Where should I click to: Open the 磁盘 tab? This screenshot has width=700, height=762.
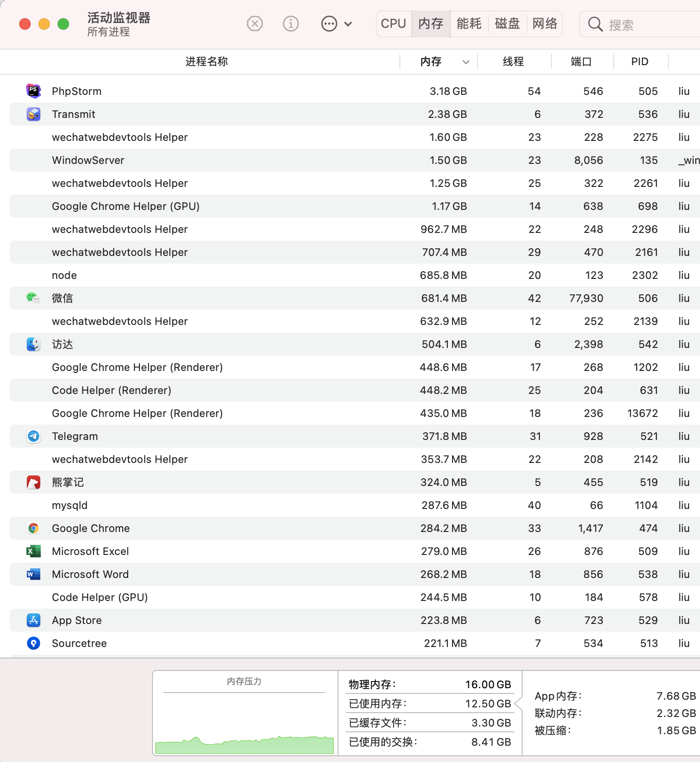pos(507,23)
